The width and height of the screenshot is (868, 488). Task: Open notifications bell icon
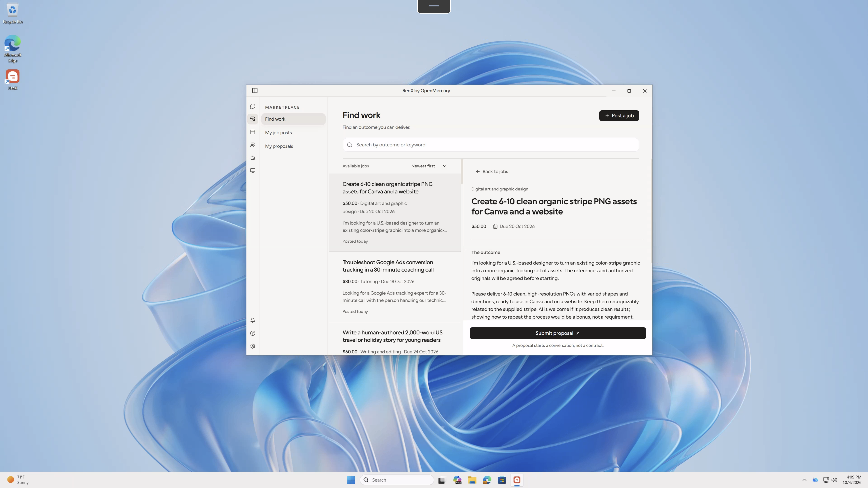(253, 320)
